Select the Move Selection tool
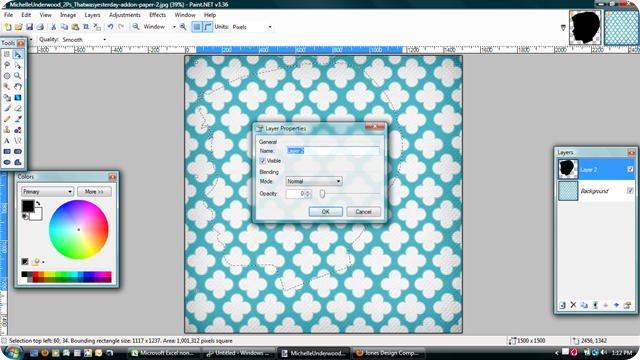640x360 pixels. click(18, 65)
